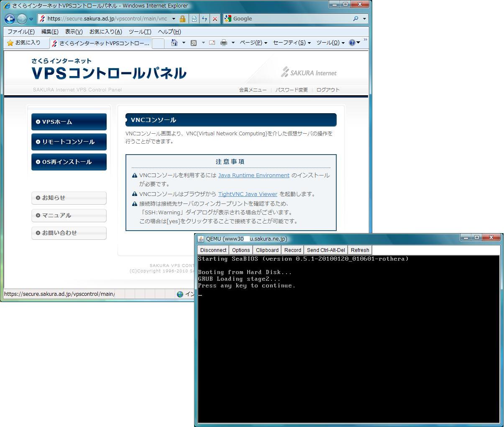Click the browser Back arrow button
This screenshot has height=427, width=504.
coord(10,19)
